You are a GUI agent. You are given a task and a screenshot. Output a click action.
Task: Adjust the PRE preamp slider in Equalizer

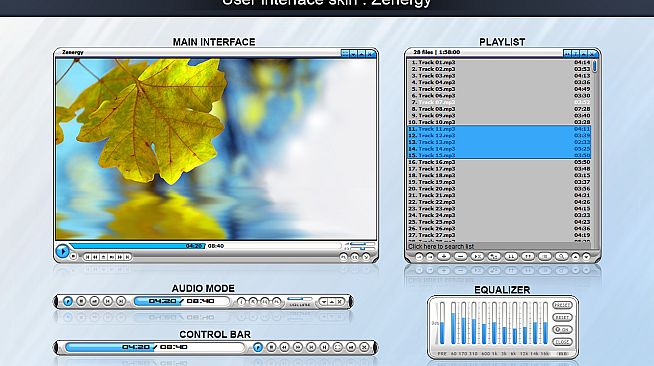[442, 323]
